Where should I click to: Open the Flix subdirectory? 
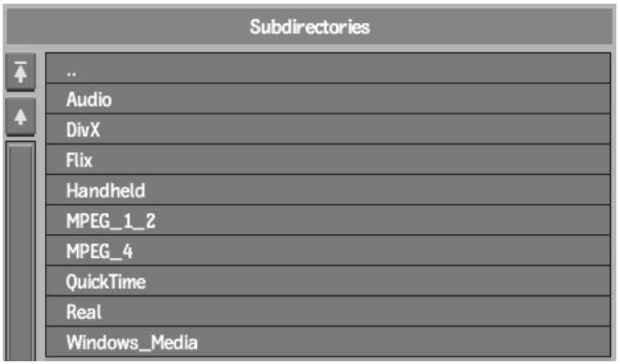coord(328,159)
